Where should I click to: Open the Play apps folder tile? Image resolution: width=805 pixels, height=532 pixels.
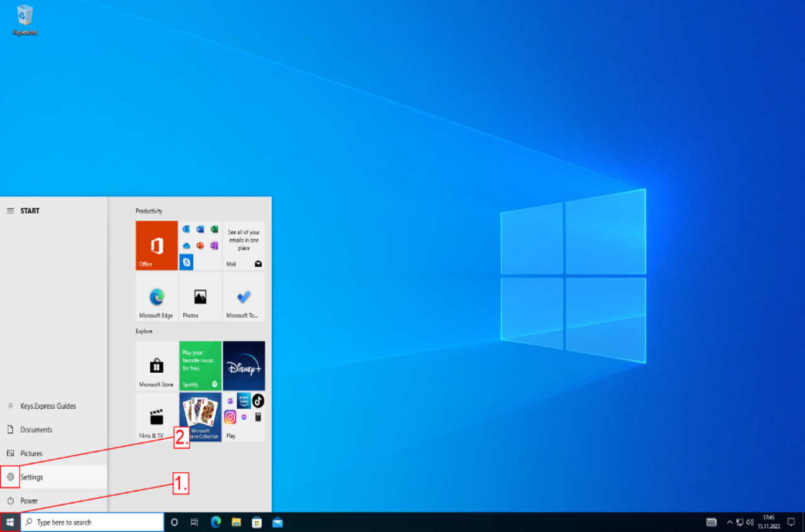243,417
